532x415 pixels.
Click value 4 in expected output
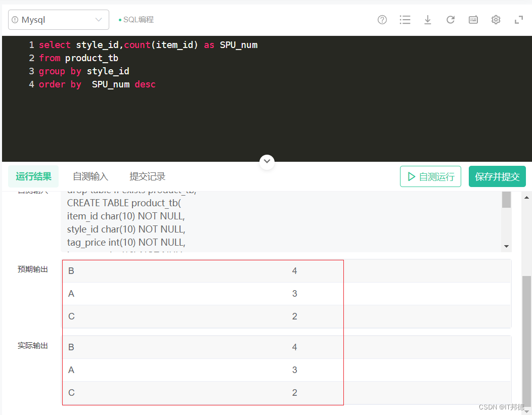click(x=294, y=271)
